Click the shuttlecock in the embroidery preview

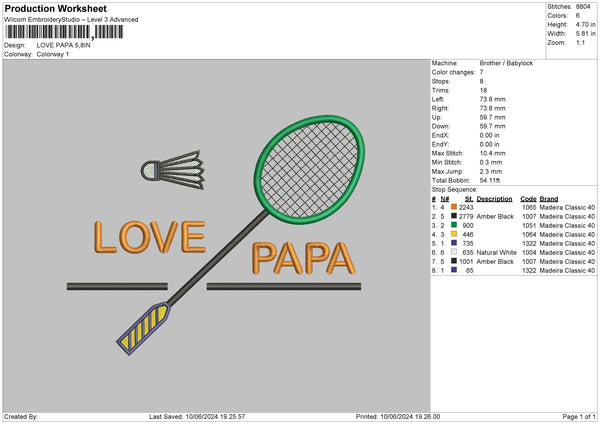point(173,170)
